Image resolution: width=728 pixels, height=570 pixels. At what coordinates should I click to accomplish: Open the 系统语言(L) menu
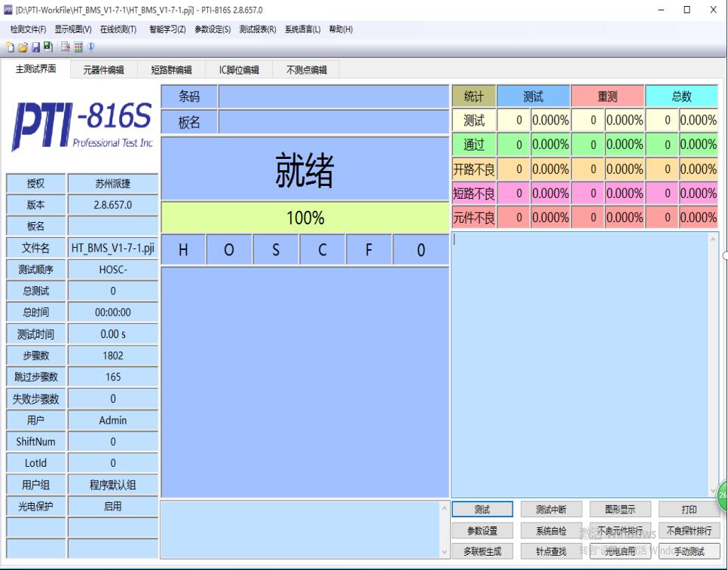pyautogui.click(x=303, y=29)
